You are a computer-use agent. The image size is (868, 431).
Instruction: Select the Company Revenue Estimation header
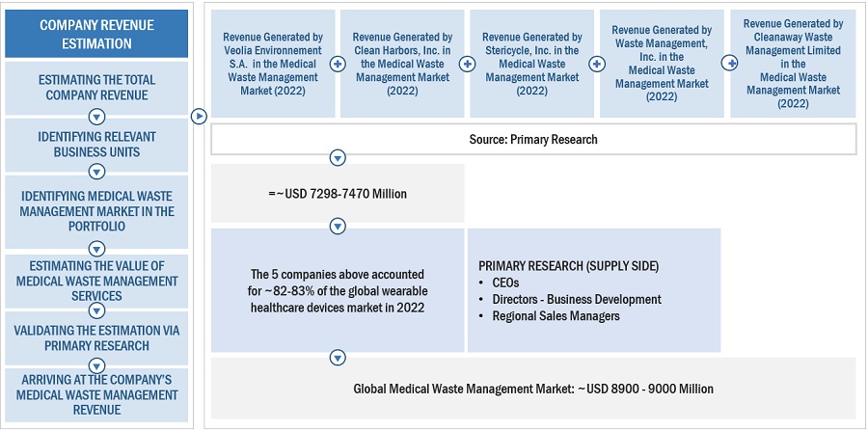[x=96, y=34]
